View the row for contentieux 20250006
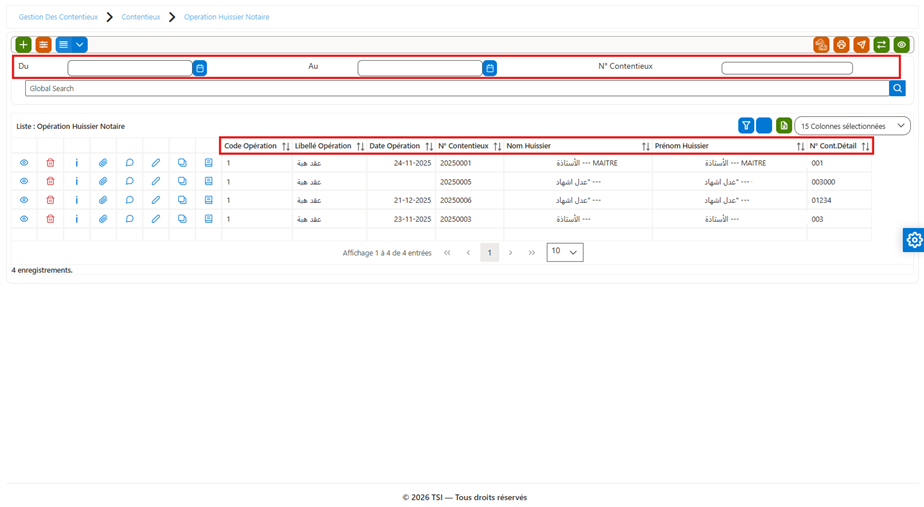The height and width of the screenshot is (507, 924). 24,200
